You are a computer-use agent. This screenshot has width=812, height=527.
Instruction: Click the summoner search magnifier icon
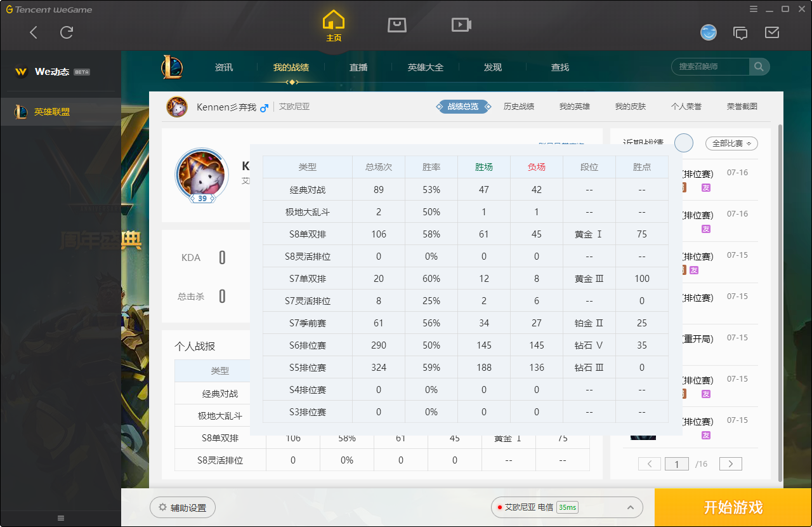tap(759, 67)
